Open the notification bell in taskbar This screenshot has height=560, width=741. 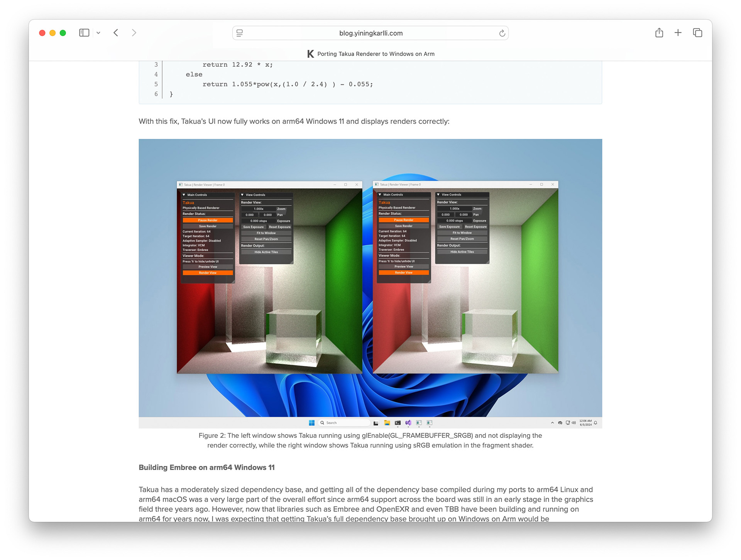point(596,423)
